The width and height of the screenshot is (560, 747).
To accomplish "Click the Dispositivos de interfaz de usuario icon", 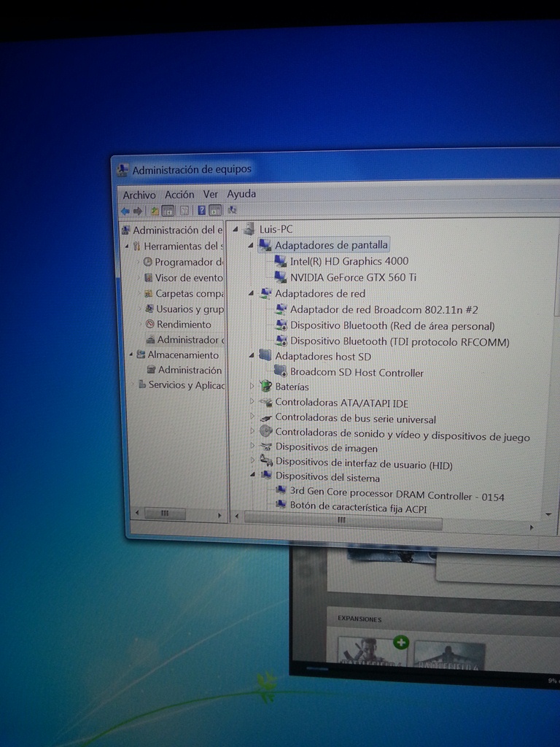I will pos(266,461).
